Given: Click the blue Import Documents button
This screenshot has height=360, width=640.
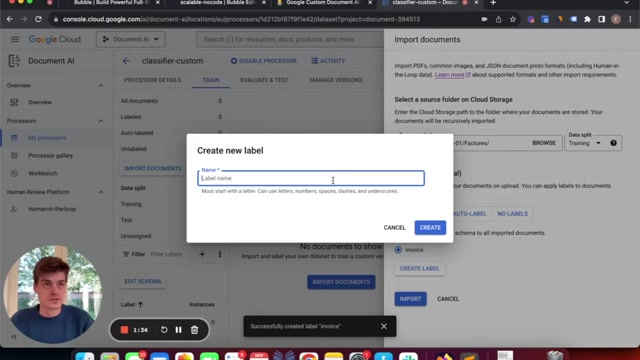Looking at the screenshot, I should (341, 282).
